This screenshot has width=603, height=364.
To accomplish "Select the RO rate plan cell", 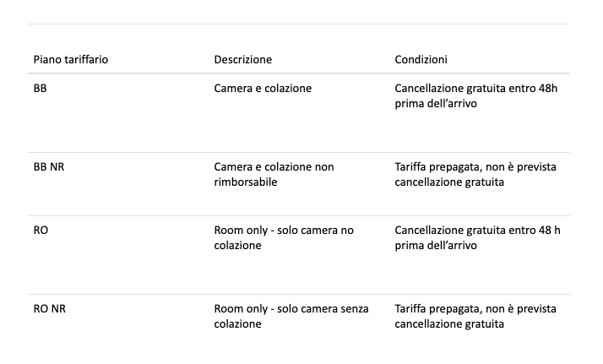I will click(41, 231).
